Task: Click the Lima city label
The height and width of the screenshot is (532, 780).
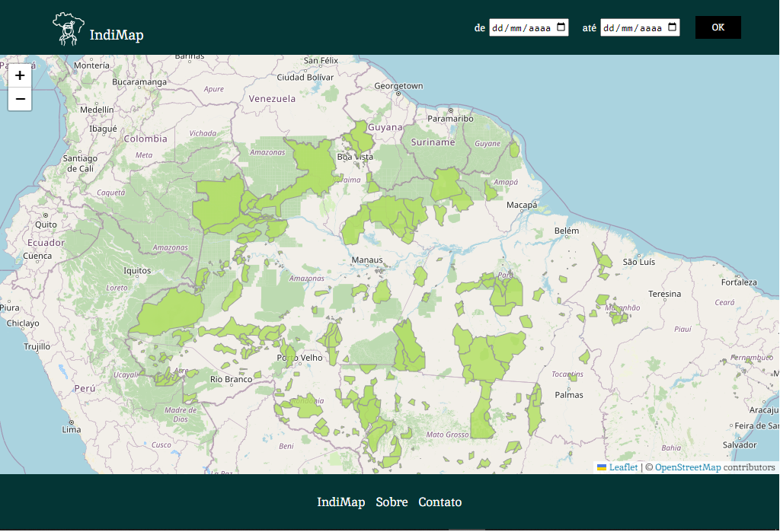Action: click(71, 429)
